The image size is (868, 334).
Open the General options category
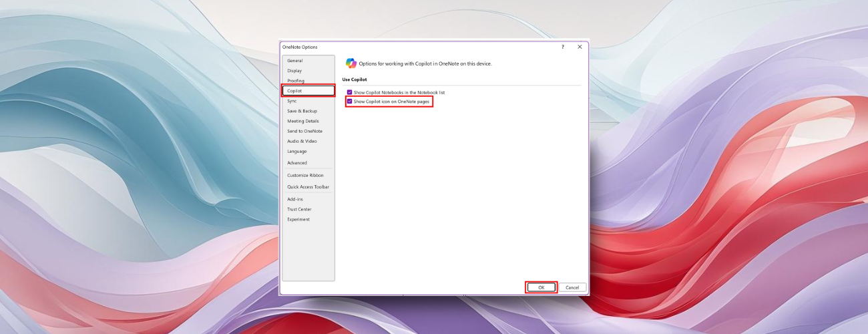pos(308,61)
